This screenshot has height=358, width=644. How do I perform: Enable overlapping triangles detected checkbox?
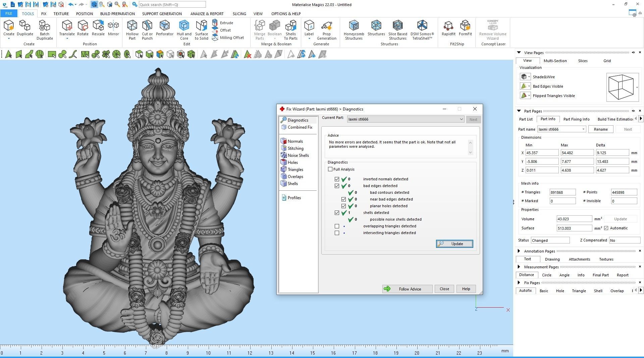[337, 226]
